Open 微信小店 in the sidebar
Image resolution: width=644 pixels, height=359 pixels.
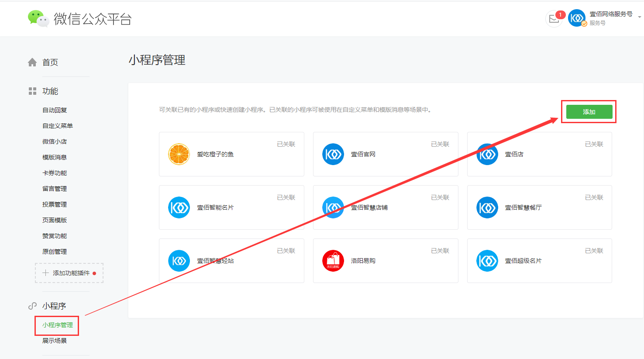tap(55, 142)
